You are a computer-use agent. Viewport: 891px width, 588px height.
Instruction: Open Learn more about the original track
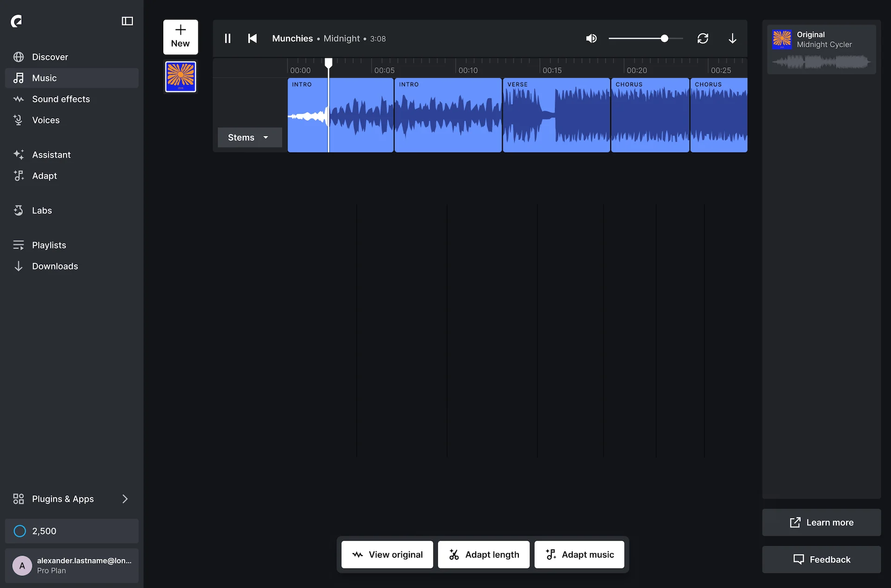point(821,522)
